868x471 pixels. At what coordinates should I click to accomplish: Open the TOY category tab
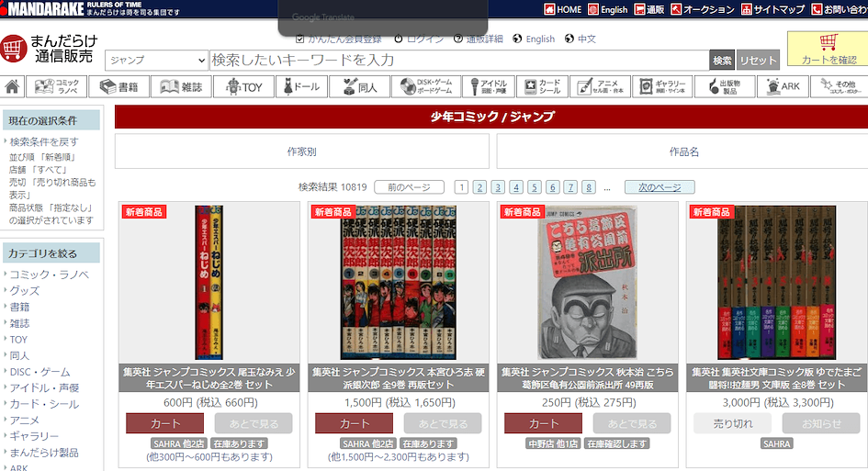243,86
